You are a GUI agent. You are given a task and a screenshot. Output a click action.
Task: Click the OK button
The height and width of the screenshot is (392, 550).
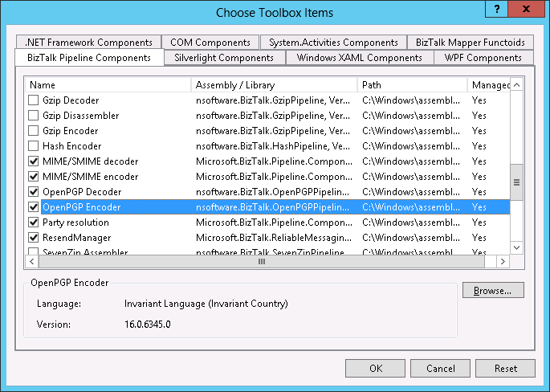coord(375,368)
